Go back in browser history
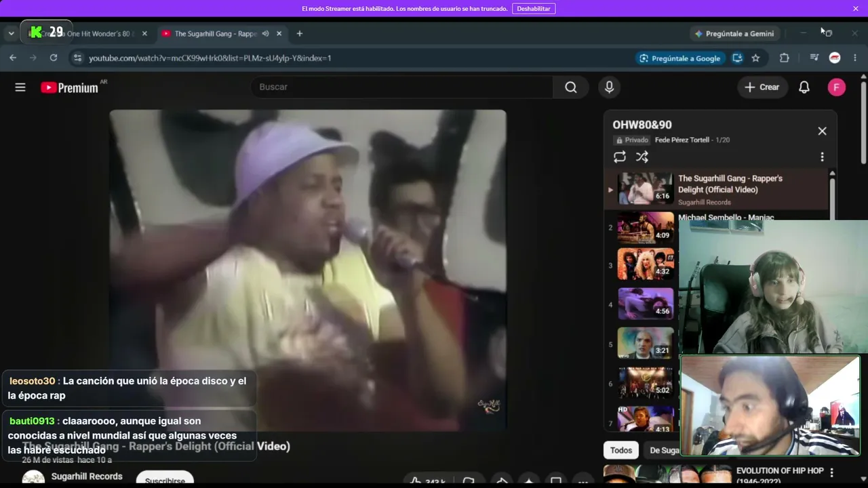The image size is (868, 488). click(x=13, y=58)
